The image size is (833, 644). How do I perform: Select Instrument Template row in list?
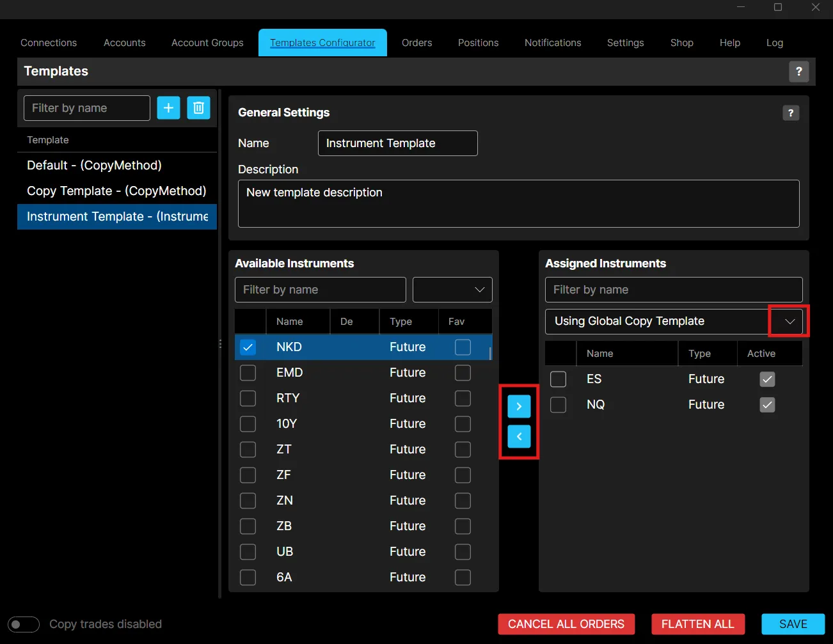click(x=117, y=217)
